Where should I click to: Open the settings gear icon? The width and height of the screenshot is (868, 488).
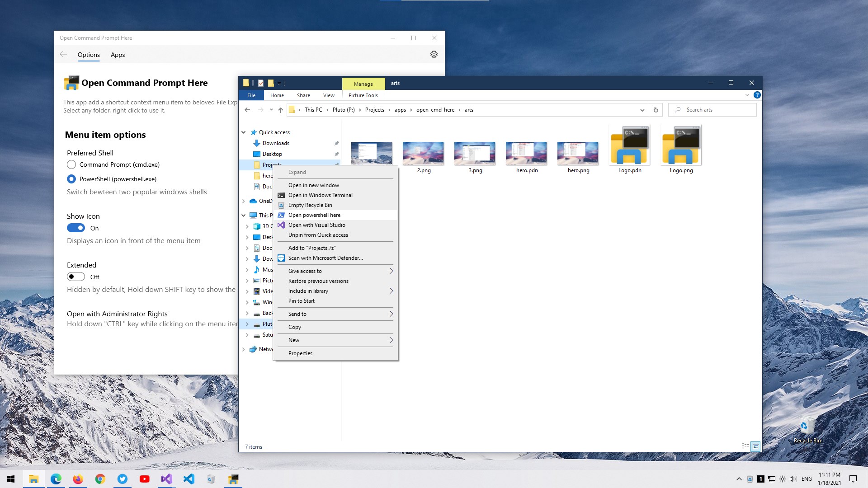[x=434, y=54]
